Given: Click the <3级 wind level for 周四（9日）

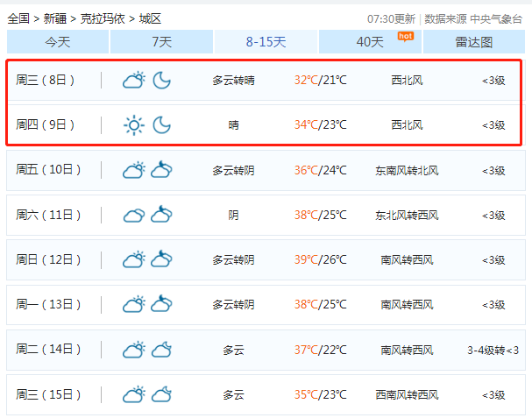Looking at the screenshot, I should tap(493, 125).
